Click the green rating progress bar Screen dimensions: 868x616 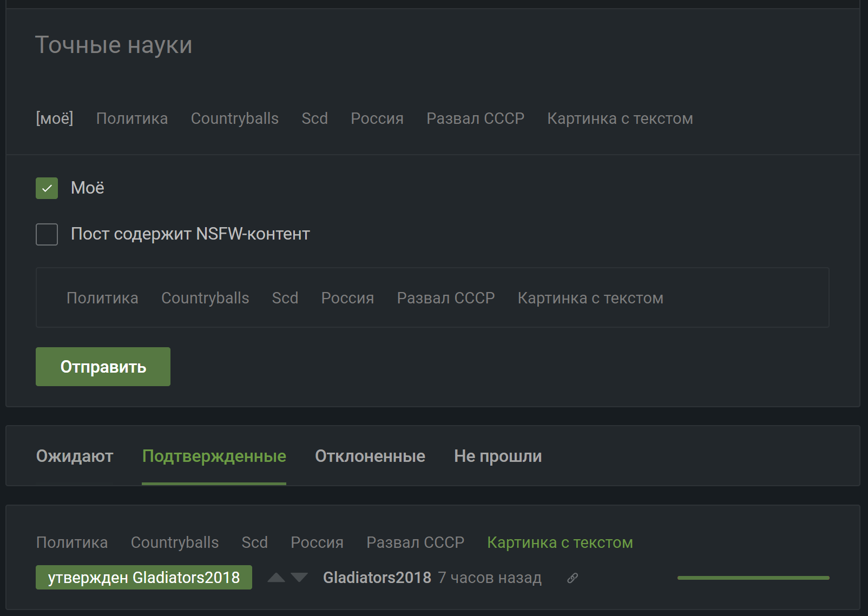point(753,578)
